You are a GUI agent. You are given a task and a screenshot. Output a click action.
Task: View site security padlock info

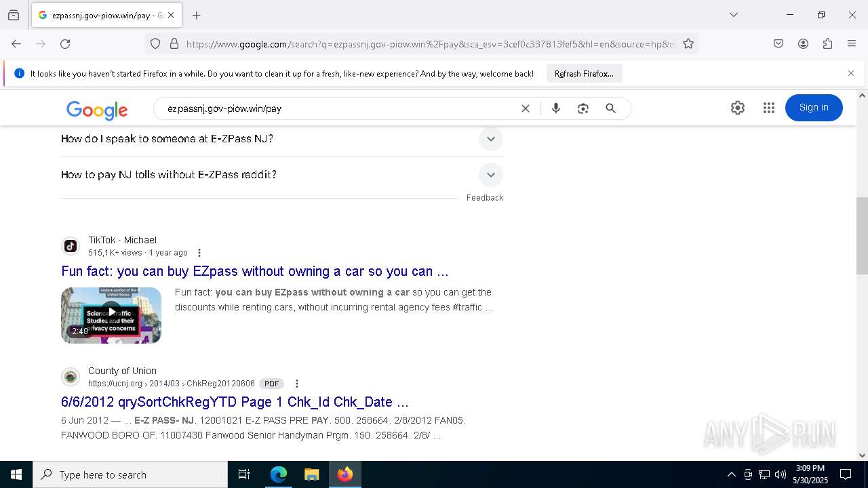pyautogui.click(x=174, y=43)
